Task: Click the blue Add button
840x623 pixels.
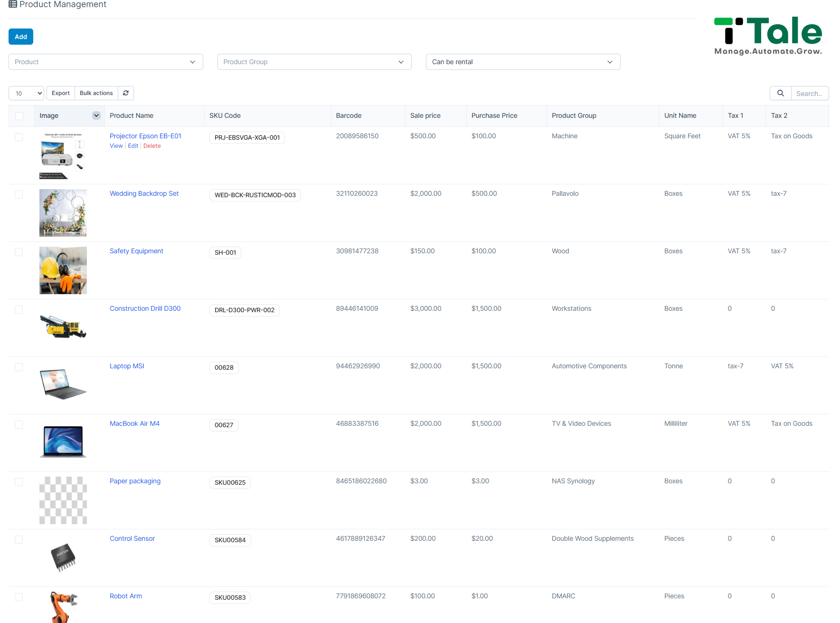Action: [x=21, y=37]
